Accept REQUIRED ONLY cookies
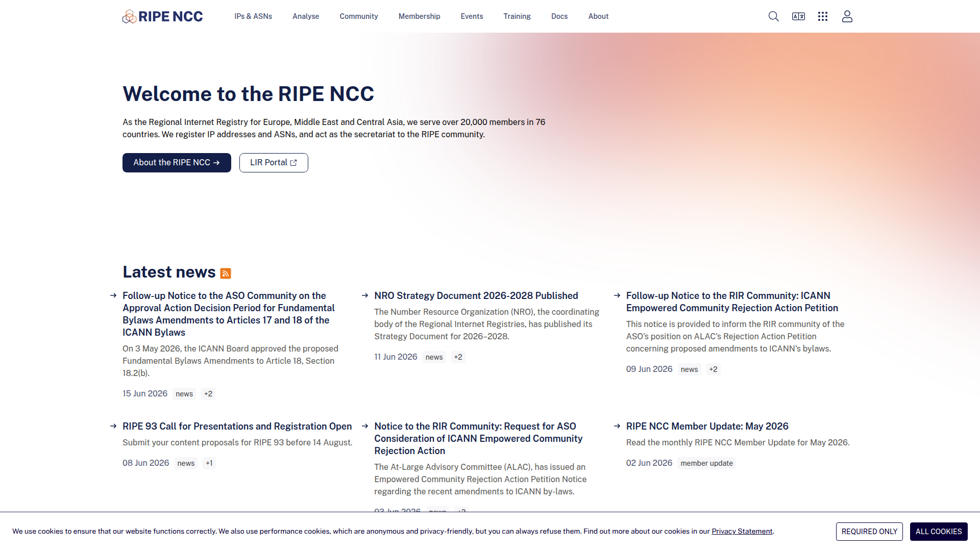980x551 pixels. click(x=869, y=532)
